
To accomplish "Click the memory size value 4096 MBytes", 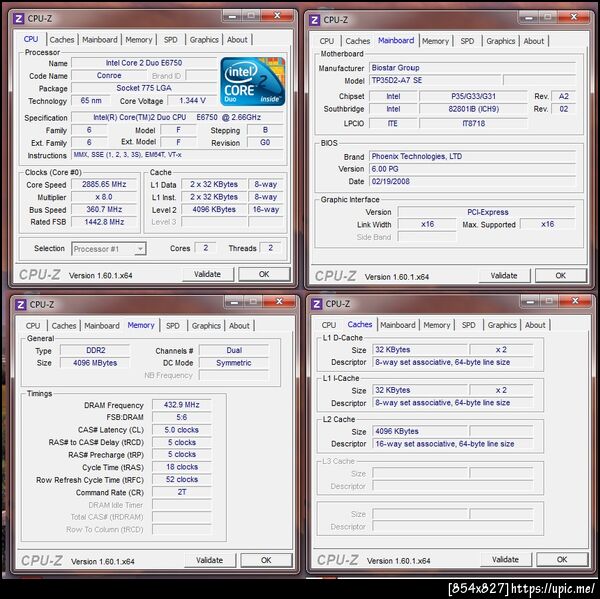I will coord(95,363).
